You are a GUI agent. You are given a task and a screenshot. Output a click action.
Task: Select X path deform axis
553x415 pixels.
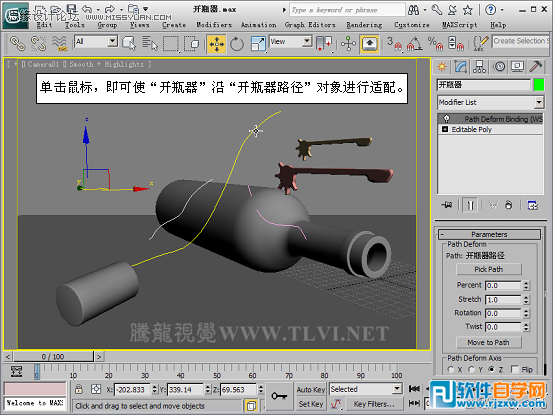[x=450, y=370]
